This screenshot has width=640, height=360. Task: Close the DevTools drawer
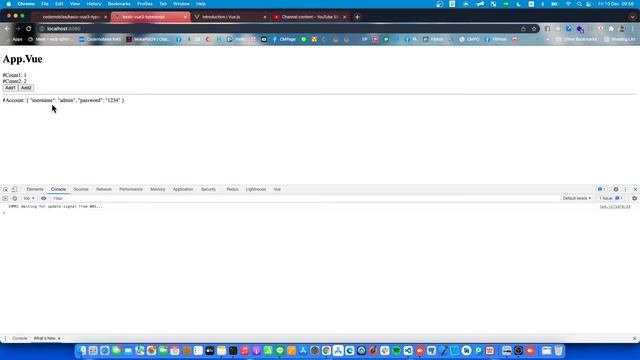pos(635,338)
